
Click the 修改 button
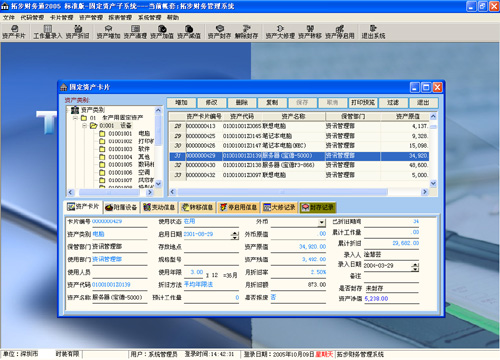pos(212,103)
